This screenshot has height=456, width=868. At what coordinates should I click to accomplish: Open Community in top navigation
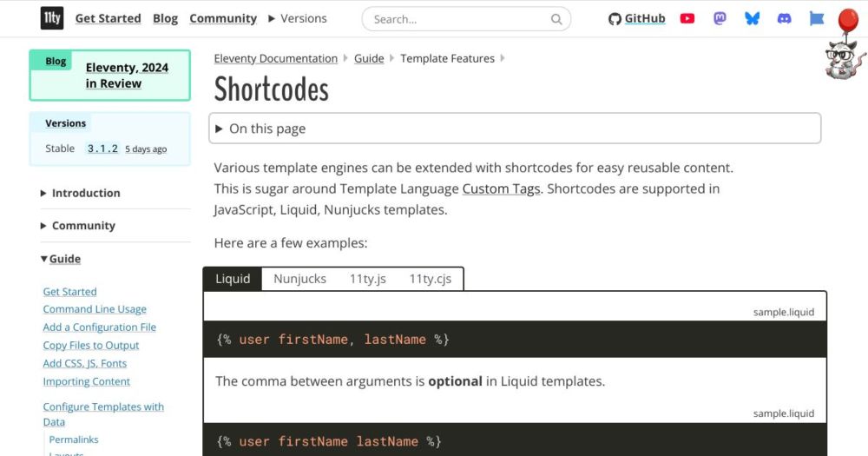[223, 18]
